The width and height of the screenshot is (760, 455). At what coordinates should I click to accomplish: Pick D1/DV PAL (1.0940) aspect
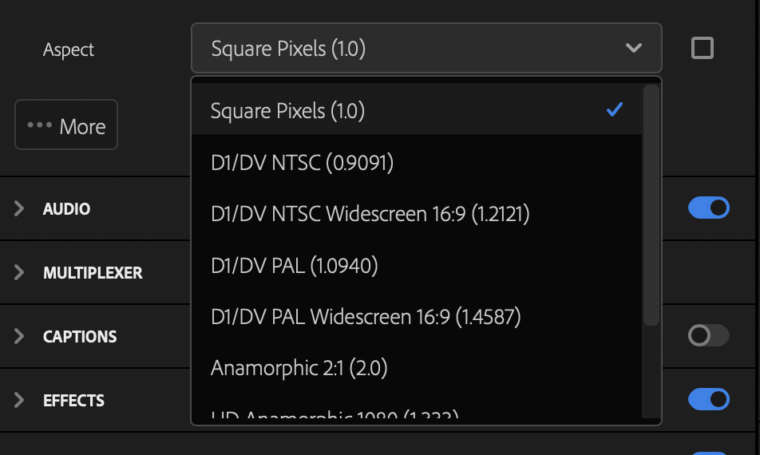tap(417, 266)
